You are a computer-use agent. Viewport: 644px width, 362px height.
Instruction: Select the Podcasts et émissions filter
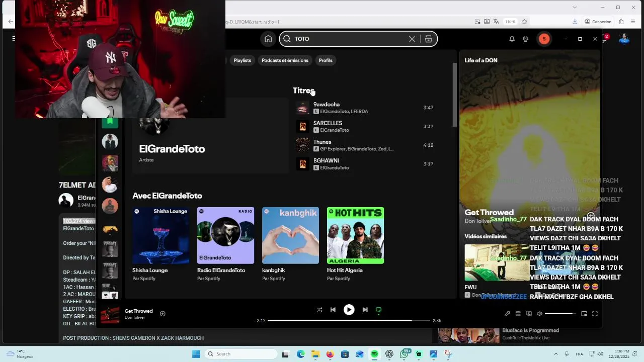[x=285, y=60]
